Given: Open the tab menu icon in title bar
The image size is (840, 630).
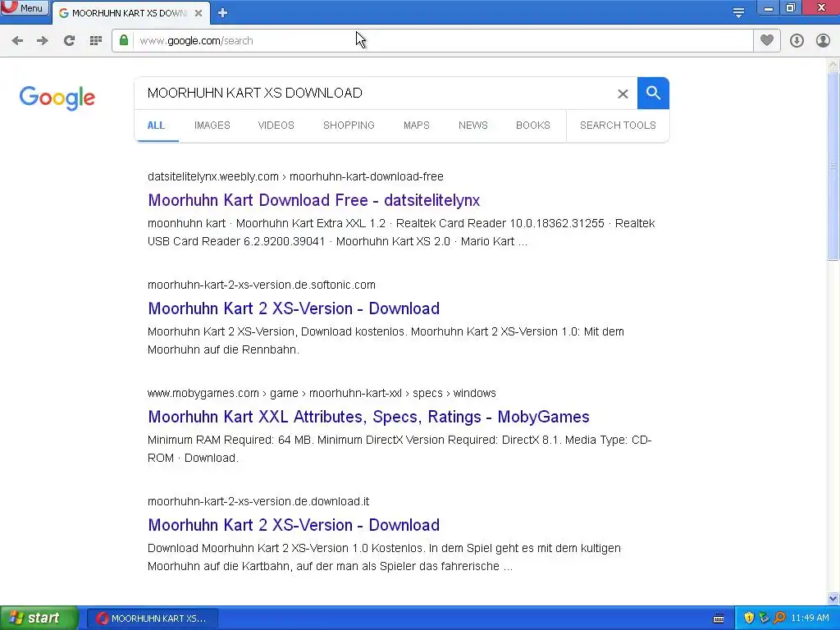Looking at the screenshot, I should click(738, 12).
